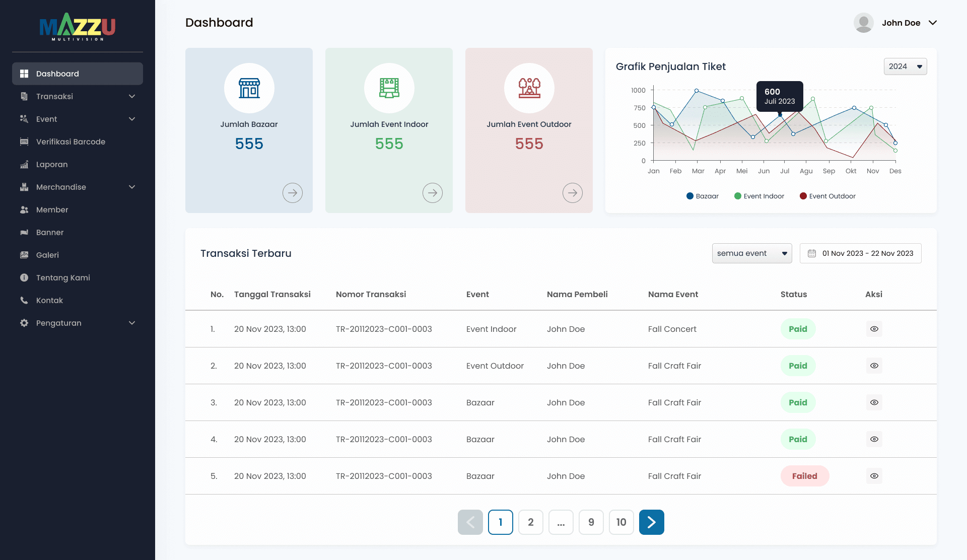Click the arrow icon on Jumlah Event Indoor card
Image resolution: width=967 pixels, height=560 pixels.
(x=432, y=193)
